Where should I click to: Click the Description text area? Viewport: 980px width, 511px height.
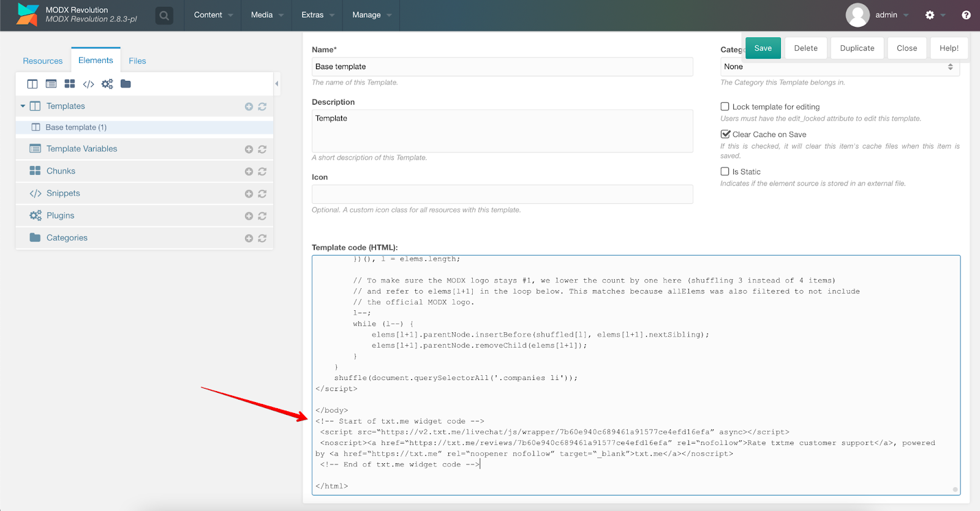[x=502, y=131]
